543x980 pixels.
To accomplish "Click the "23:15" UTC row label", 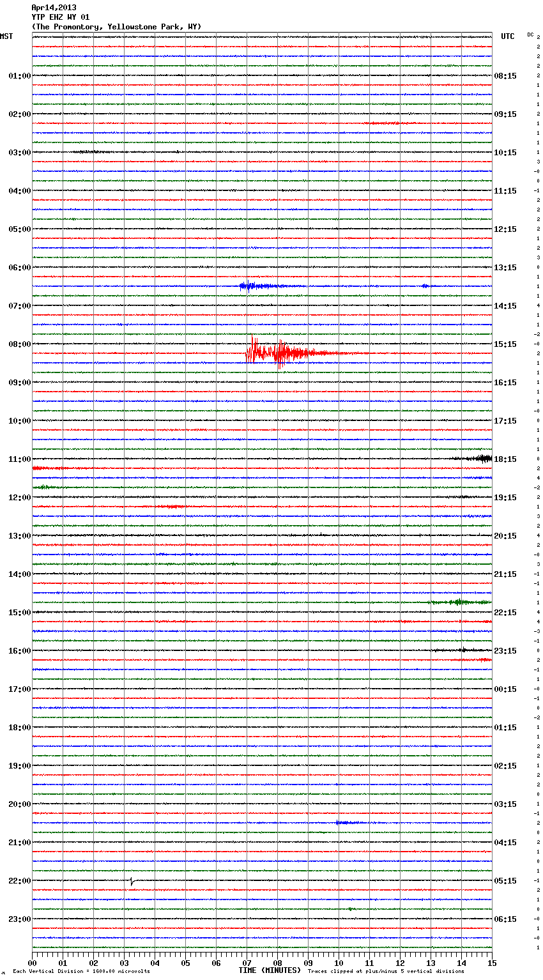I will pyautogui.click(x=505, y=651).
